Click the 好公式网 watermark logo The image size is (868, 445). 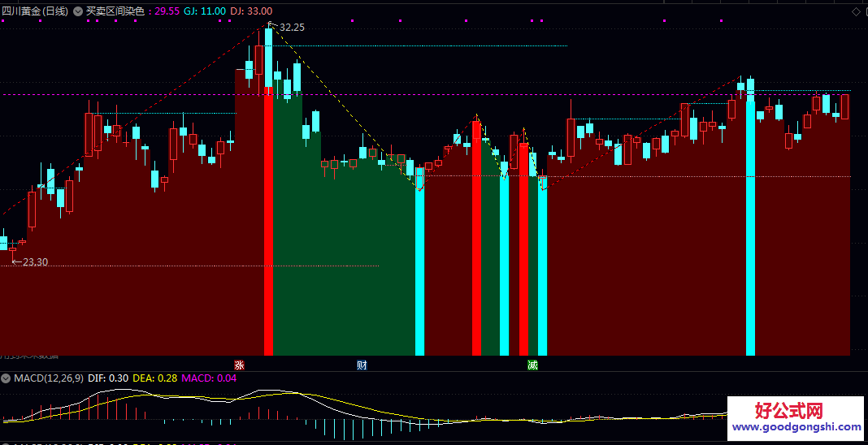coord(789,411)
